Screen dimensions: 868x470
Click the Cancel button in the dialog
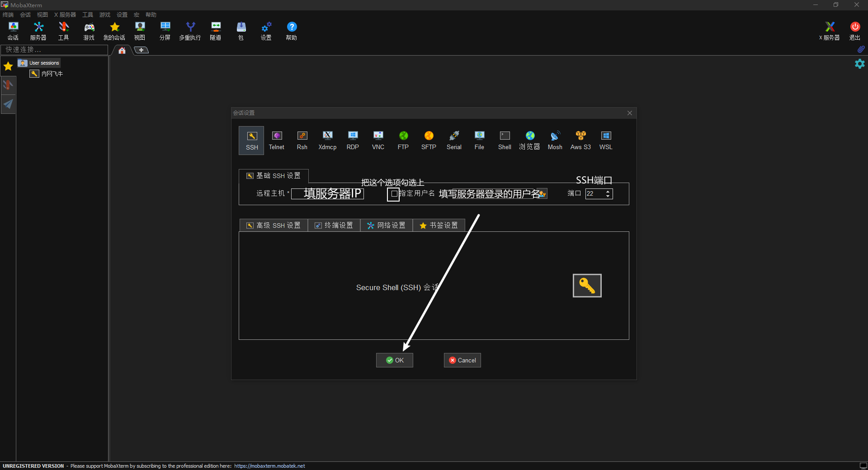point(462,360)
